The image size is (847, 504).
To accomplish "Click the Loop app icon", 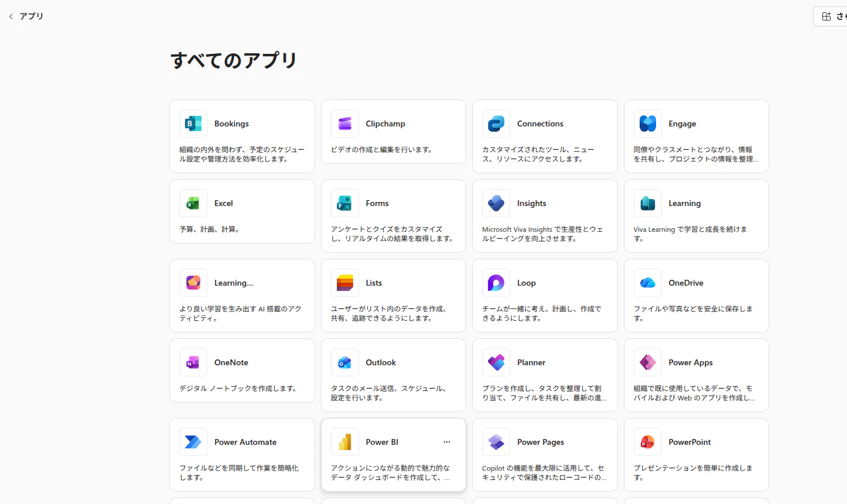I will (x=496, y=283).
